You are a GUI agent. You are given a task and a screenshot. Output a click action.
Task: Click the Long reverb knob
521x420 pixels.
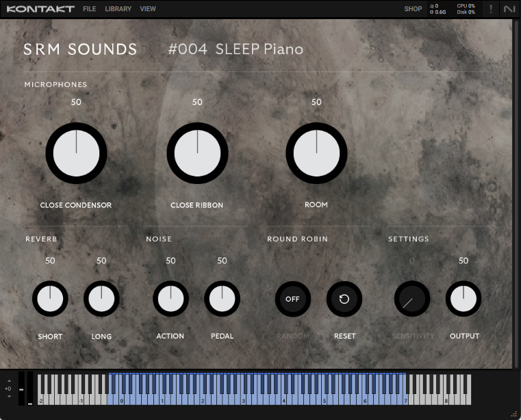pos(101,298)
